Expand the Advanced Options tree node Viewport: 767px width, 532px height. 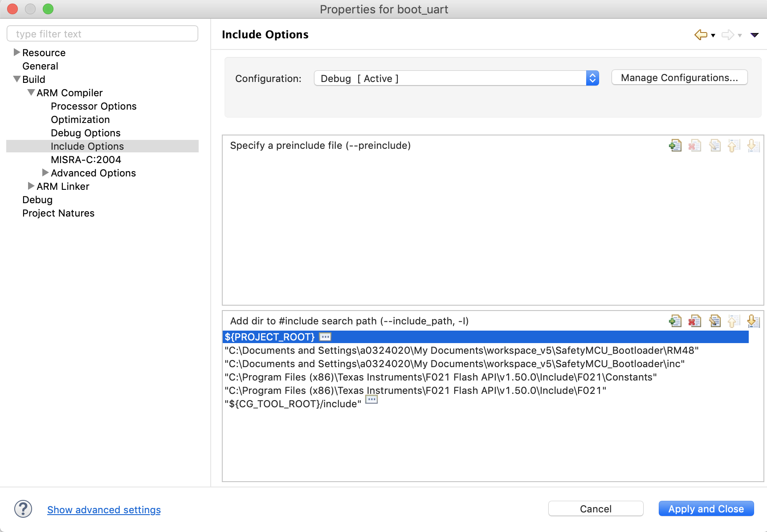click(45, 173)
